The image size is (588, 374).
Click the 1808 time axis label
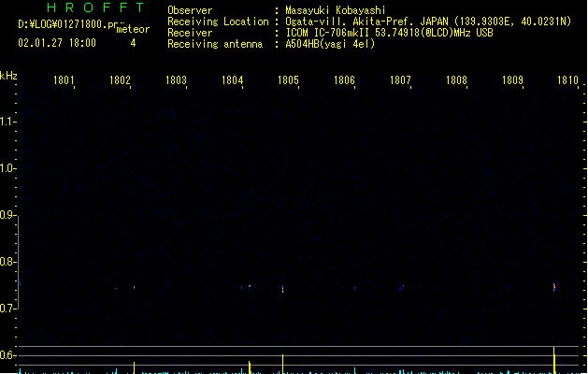pyautogui.click(x=456, y=80)
